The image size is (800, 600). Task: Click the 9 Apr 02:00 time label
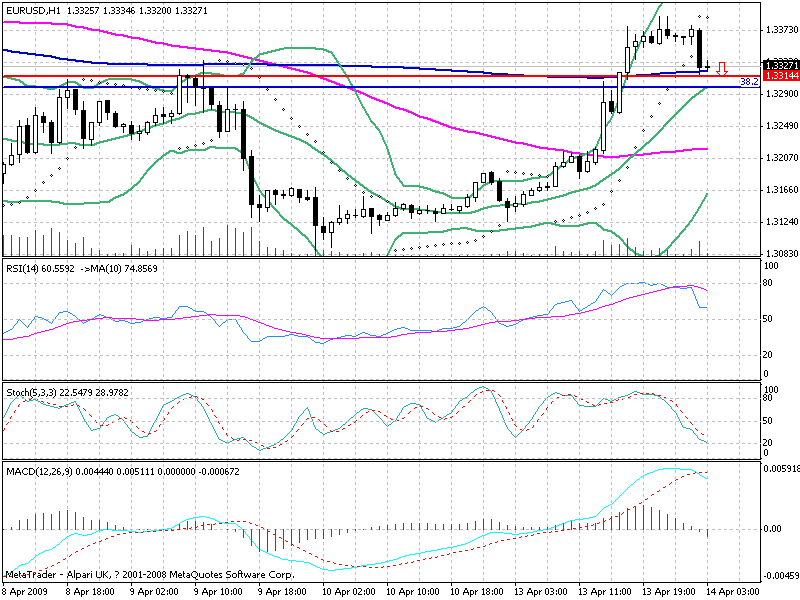pyautogui.click(x=154, y=591)
